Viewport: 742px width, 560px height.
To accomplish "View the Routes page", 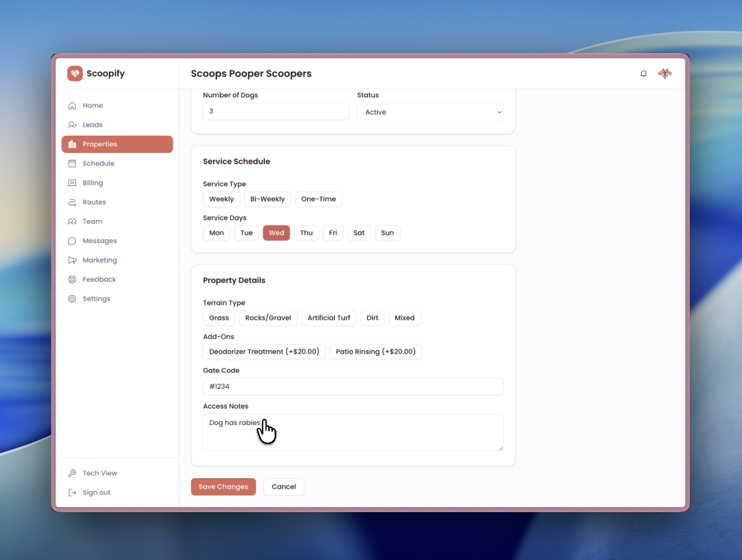I will point(94,202).
